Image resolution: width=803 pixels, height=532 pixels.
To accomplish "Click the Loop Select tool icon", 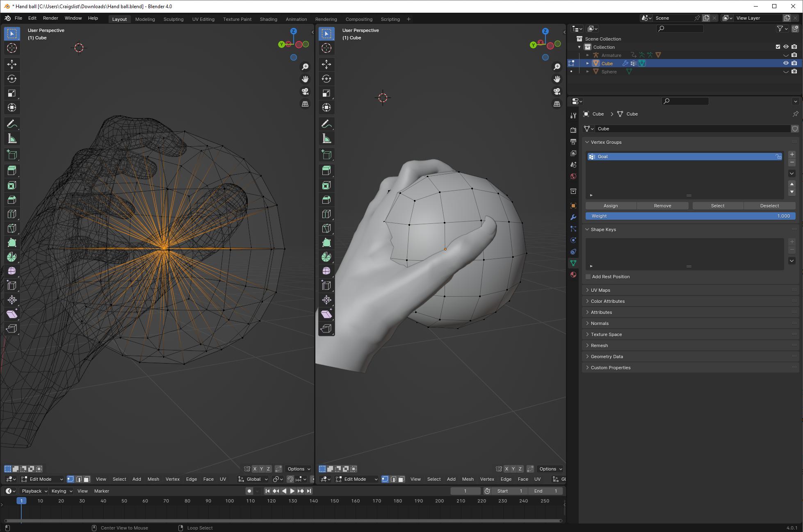I will coord(180,527).
